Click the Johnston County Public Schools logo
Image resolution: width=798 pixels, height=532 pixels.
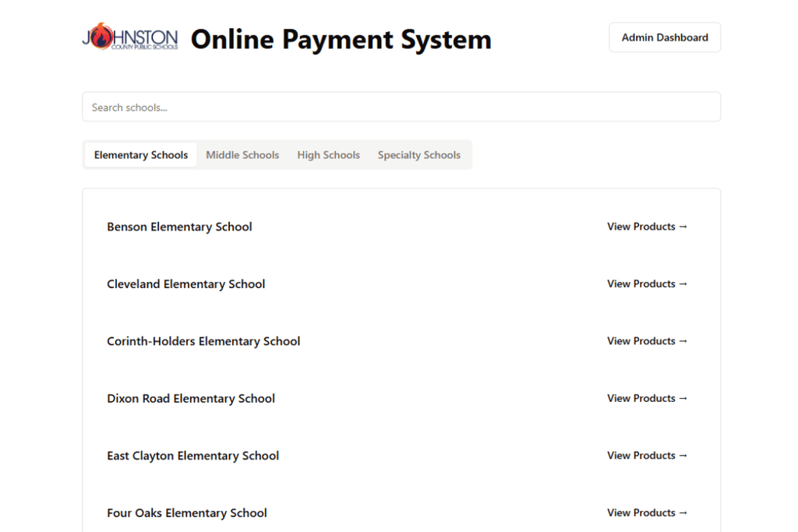click(x=129, y=37)
